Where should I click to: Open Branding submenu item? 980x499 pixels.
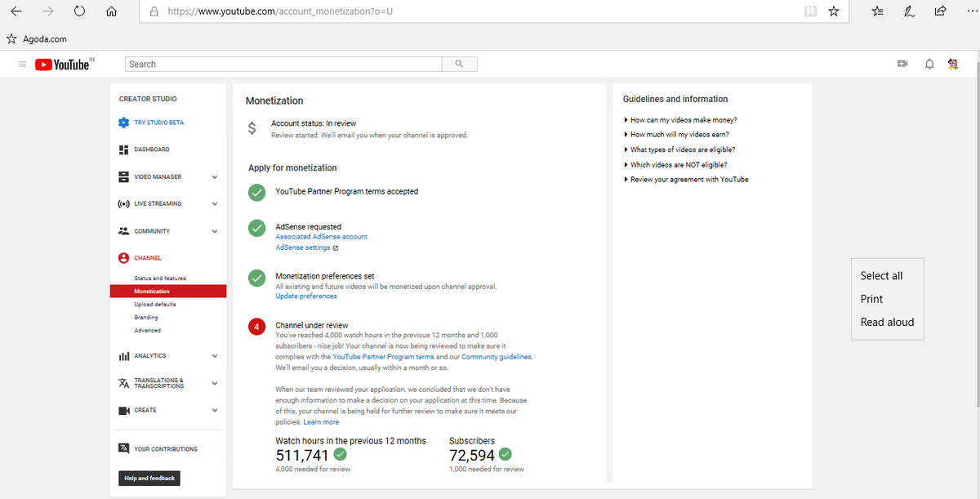tap(146, 318)
